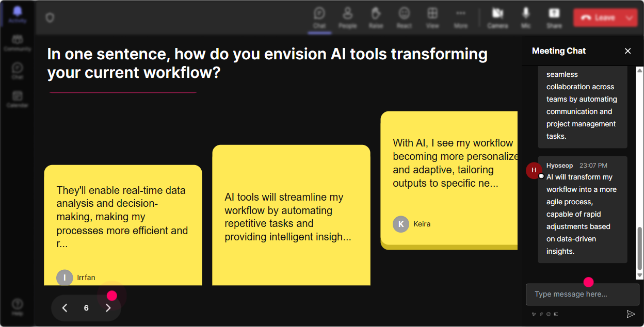This screenshot has width=644, height=327.
Task: Select the 'AI tools will streamline' sticky note
Action: pos(291,215)
